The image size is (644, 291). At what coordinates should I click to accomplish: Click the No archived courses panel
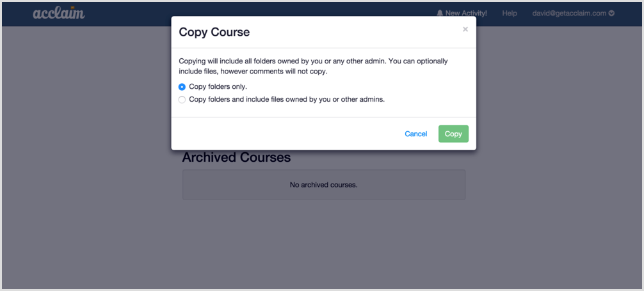[x=324, y=185]
